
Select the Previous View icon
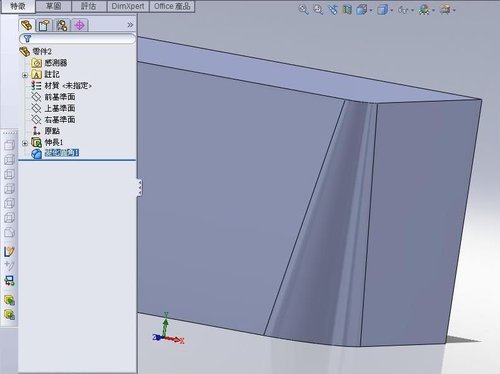tap(333, 10)
